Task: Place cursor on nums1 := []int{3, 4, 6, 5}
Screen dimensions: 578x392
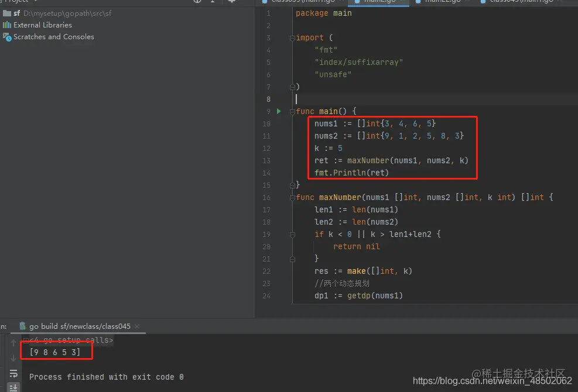Action: pos(375,123)
